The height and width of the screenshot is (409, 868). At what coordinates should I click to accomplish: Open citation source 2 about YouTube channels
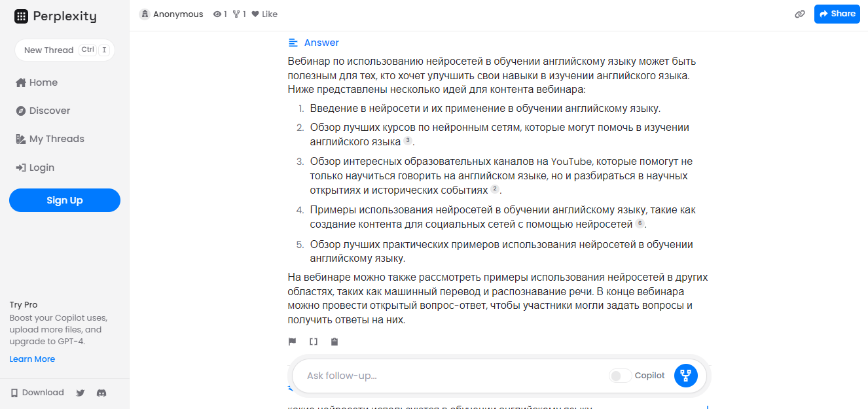coord(495,189)
